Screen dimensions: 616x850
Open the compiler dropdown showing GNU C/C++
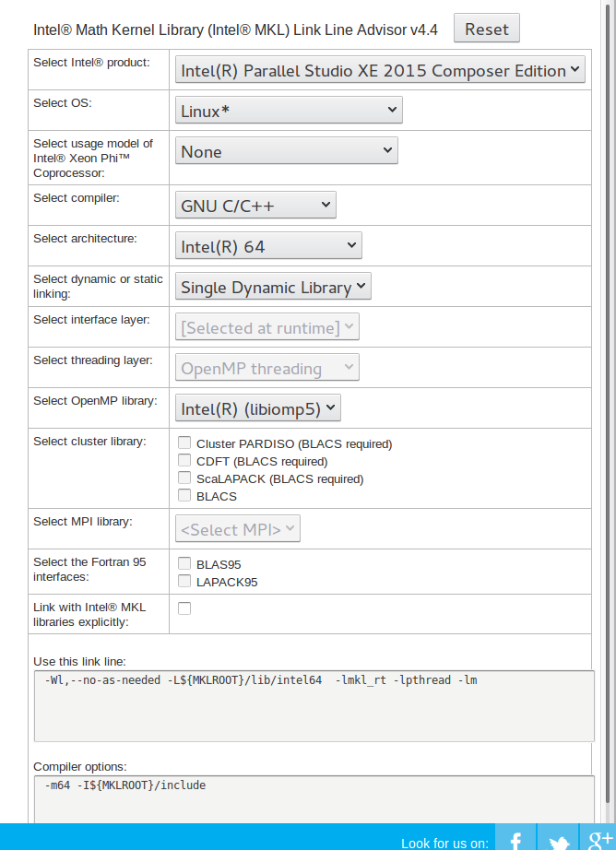pyautogui.click(x=255, y=205)
